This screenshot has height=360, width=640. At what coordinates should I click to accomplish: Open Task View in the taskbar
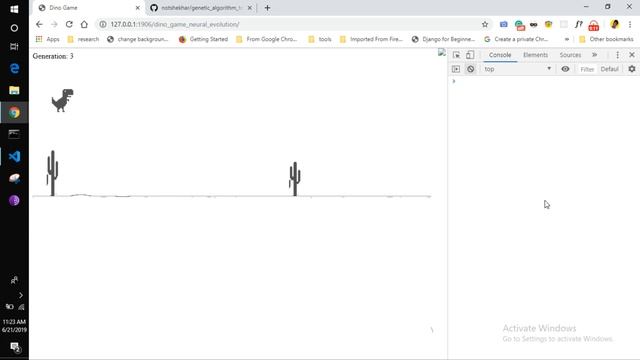(14, 47)
